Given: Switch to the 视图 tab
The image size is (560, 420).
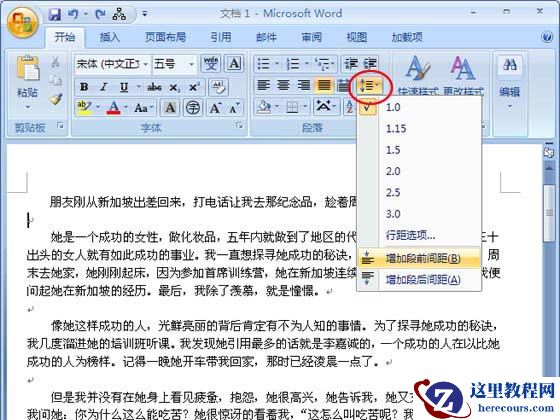Looking at the screenshot, I should (x=356, y=37).
